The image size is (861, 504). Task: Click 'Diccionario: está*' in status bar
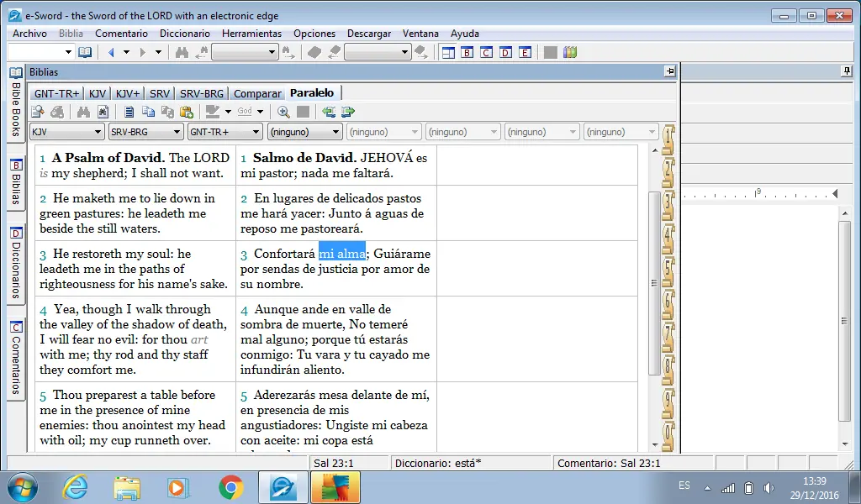tap(437, 463)
